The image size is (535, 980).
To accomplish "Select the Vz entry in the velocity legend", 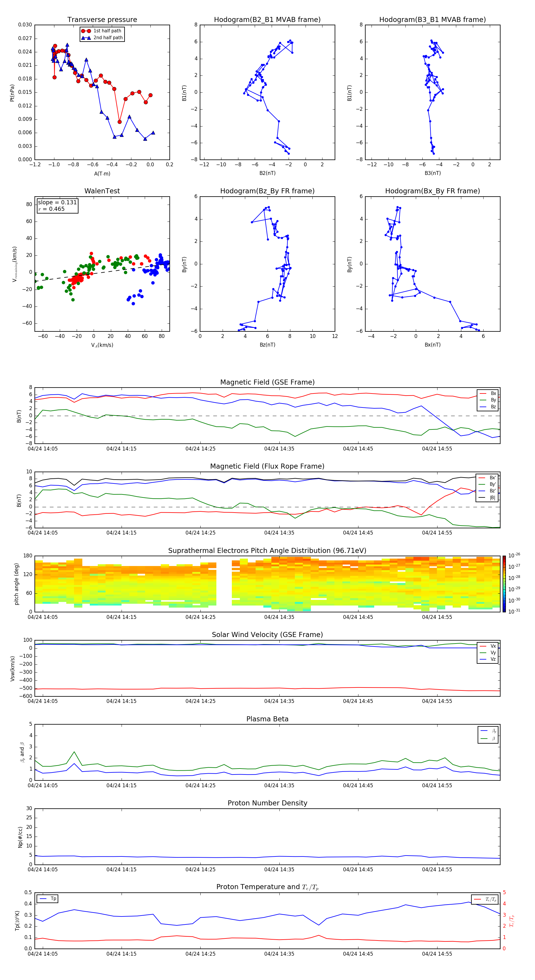I will [x=488, y=659].
